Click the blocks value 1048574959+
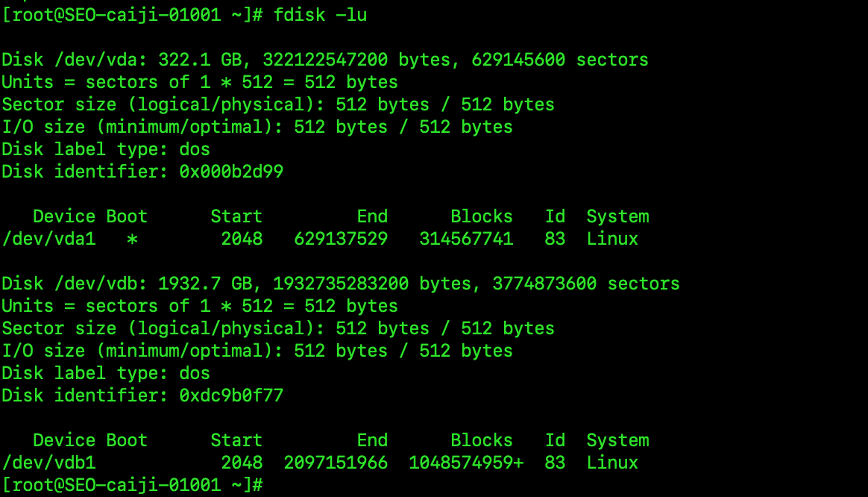The width and height of the screenshot is (868, 497). pyautogui.click(x=466, y=463)
